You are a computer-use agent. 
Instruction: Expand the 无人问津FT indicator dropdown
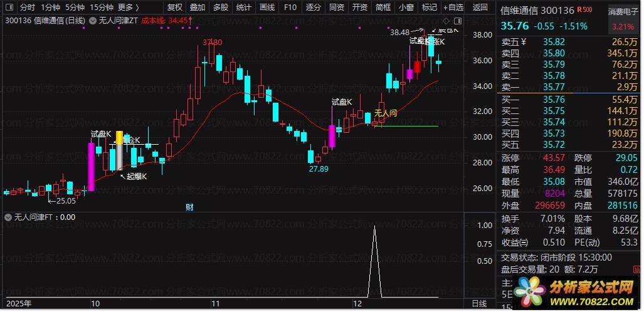click(x=8, y=217)
